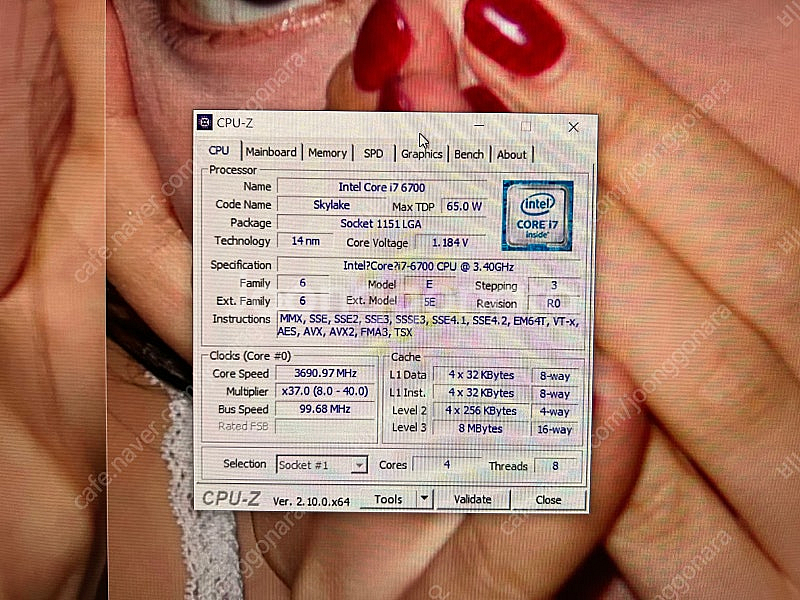Click the Specification field with '3.40GHz'

point(429,266)
